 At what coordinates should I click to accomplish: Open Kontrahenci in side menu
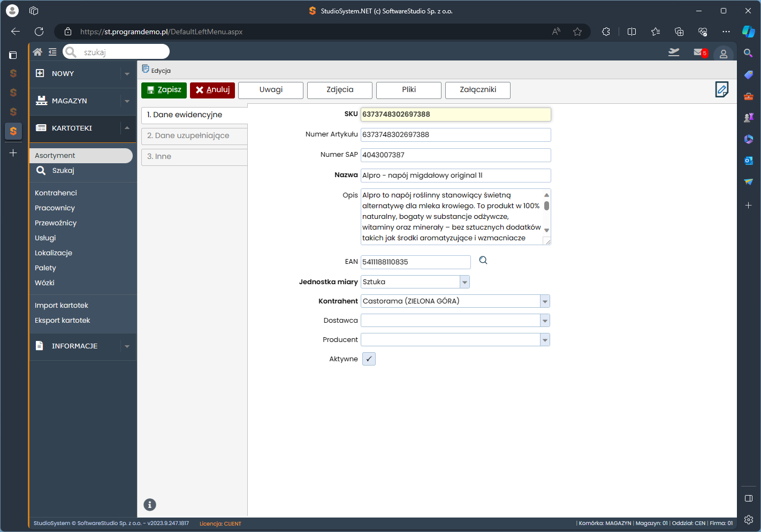point(56,193)
